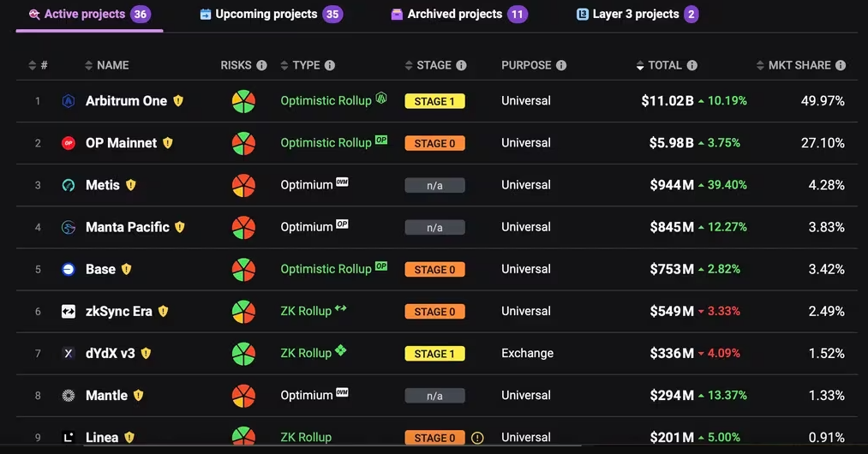The height and width of the screenshot is (454, 868).
Task: Open the Archived projects tab
Action: [x=459, y=15]
